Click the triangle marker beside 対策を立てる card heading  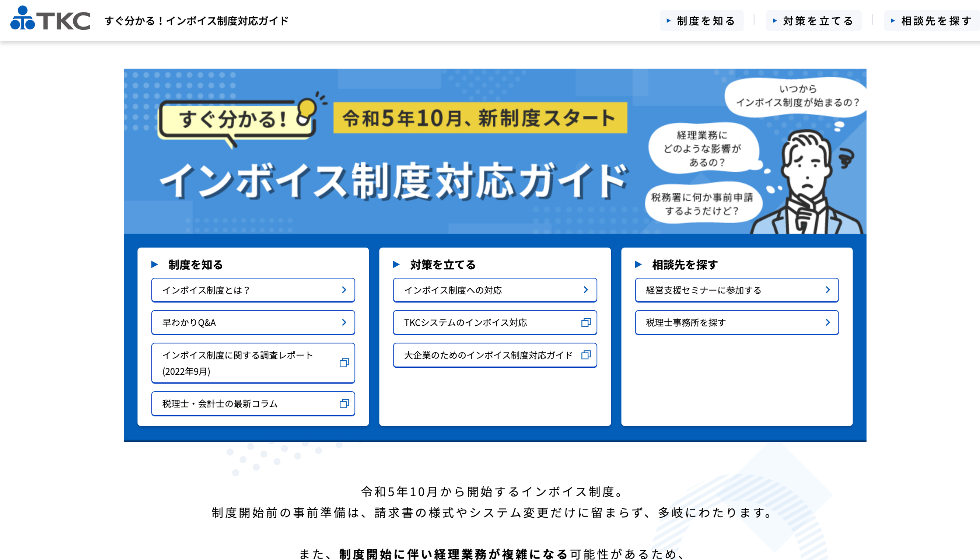(x=396, y=265)
